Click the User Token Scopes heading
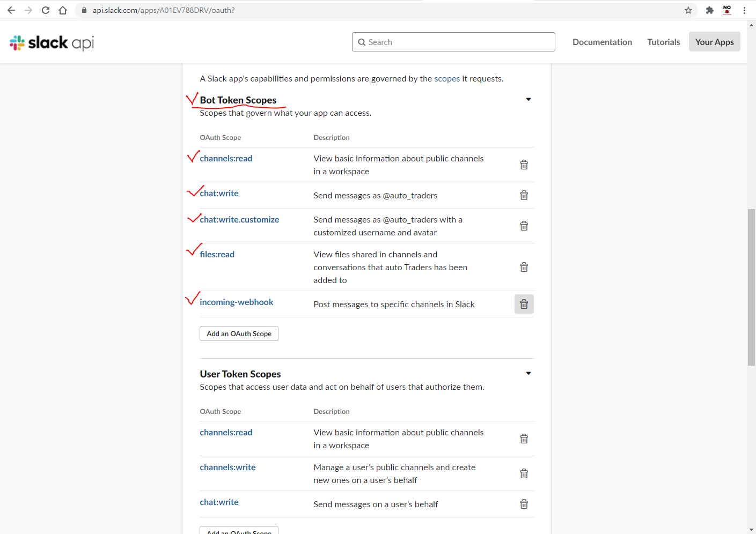The width and height of the screenshot is (756, 534). [240, 374]
